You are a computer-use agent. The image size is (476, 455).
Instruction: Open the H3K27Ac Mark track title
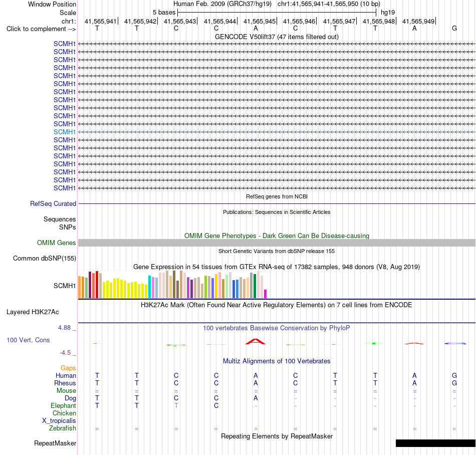click(277, 305)
